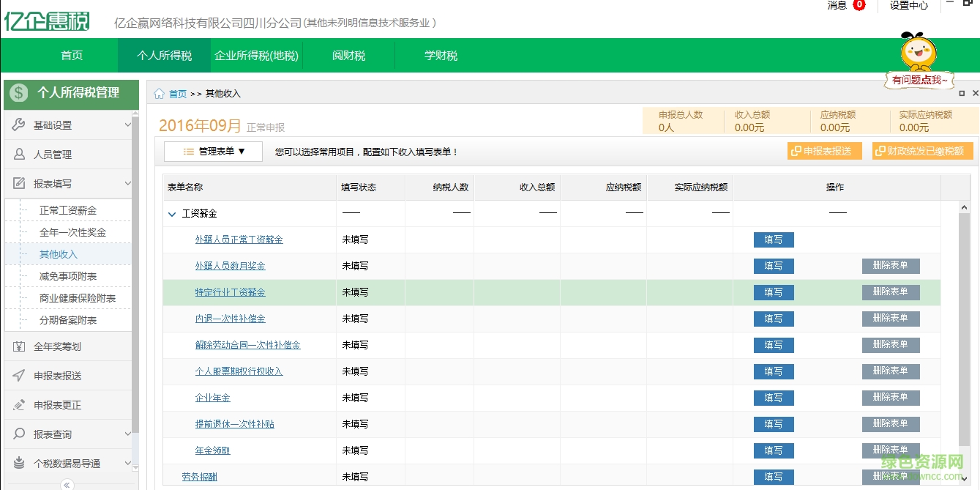Viewport: 980px width, 490px height.
Task: Click the bee mascot help icon
Action: pos(918,57)
